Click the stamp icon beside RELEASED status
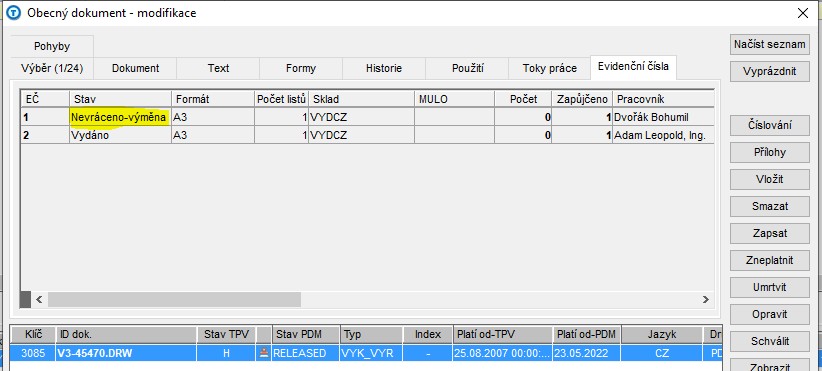 (x=264, y=353)
